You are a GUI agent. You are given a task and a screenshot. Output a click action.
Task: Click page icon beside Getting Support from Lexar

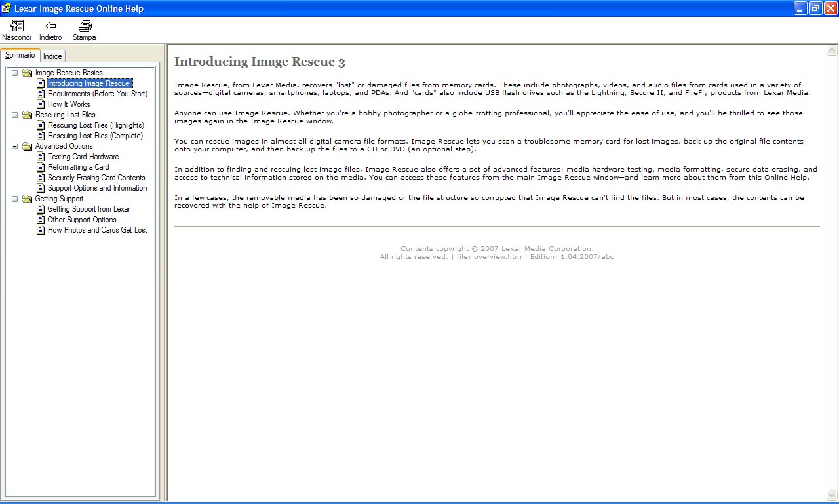41,209
